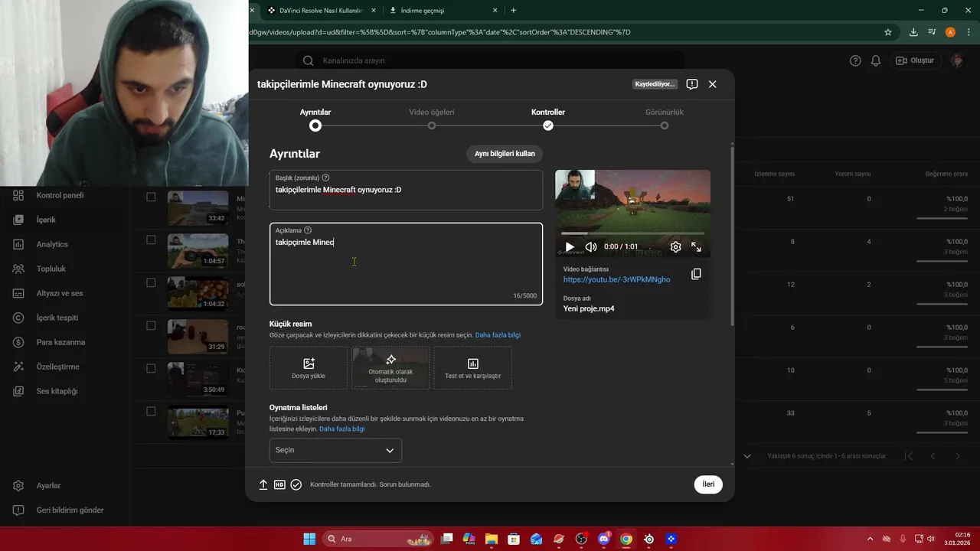Click upload status arrow icon in footer
The width and height of the screenshot is (980, 551).
[263, 484]
